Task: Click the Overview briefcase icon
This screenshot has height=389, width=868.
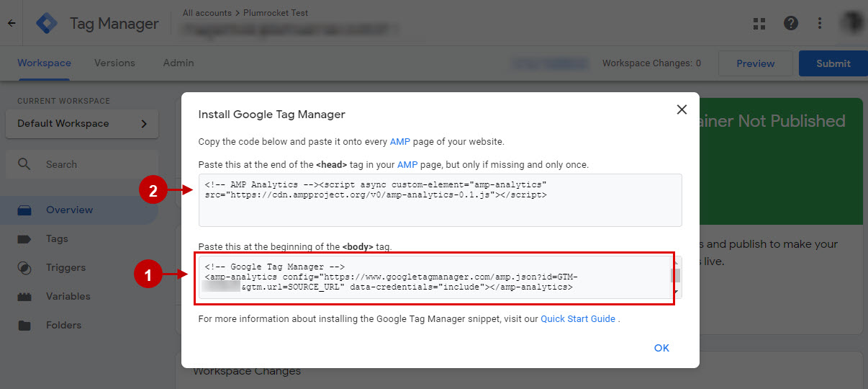Action: pos(24,210)
